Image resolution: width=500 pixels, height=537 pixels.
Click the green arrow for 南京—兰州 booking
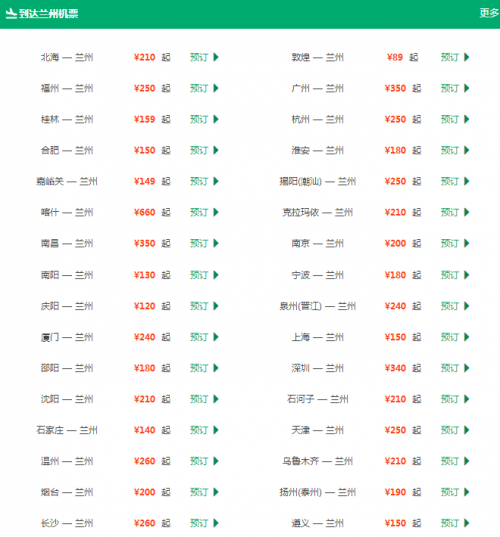tap(466, 243)
